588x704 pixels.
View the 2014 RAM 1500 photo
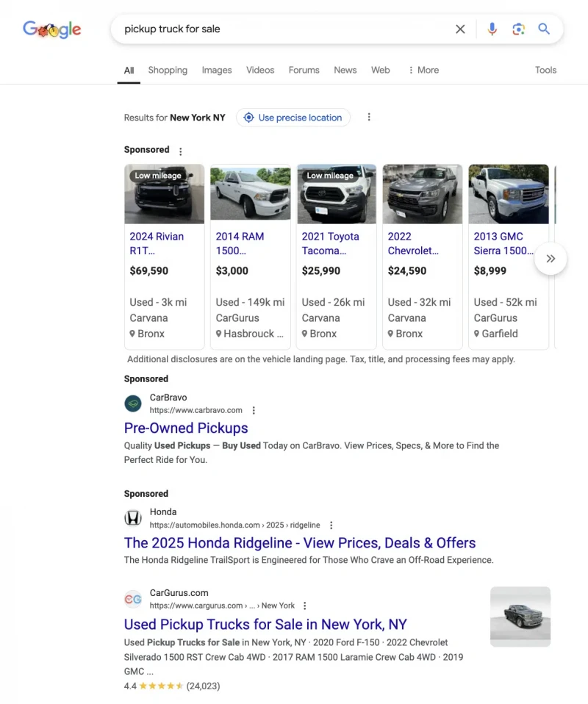click(x=251, y=194)
